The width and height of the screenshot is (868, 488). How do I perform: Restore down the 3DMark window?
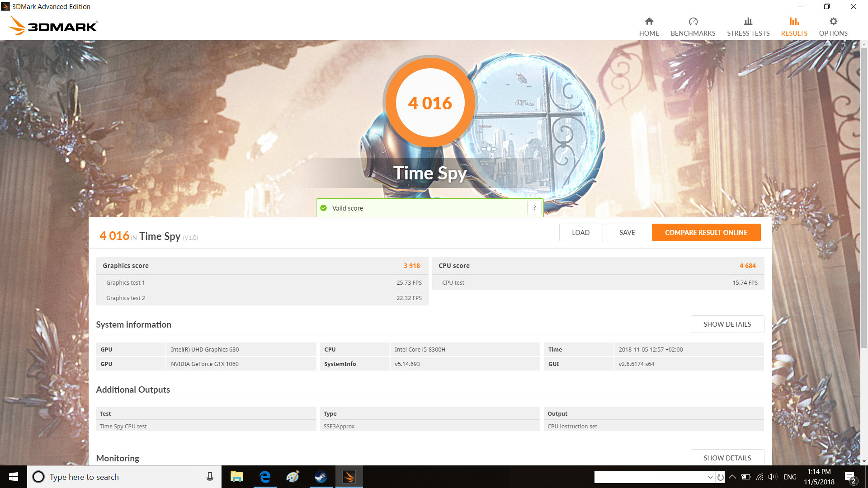point(826,6)
